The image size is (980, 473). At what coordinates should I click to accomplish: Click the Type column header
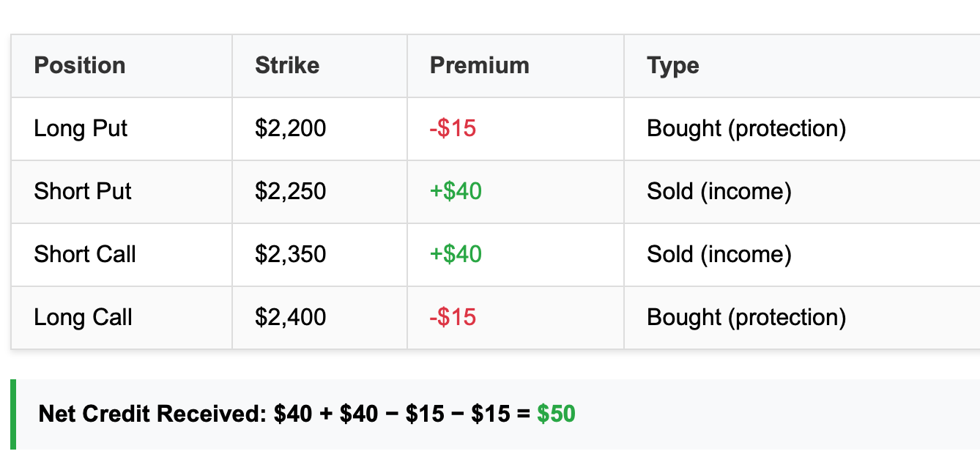click(x=673, y=67)
